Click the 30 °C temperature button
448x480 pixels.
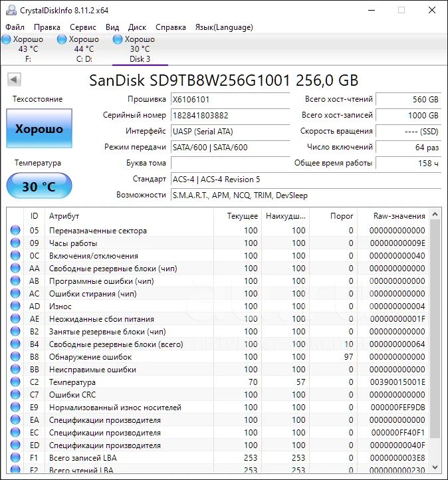point(39,186)
